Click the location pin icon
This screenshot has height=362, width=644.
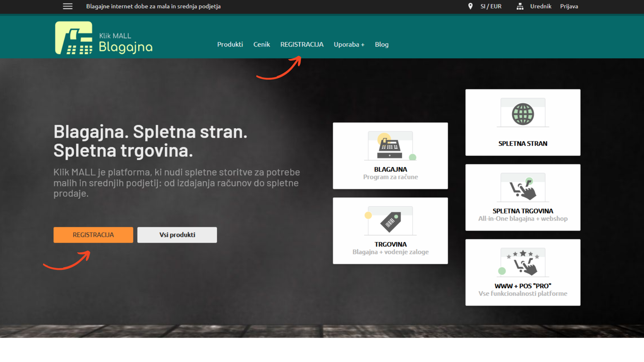[x=470, y=6]
